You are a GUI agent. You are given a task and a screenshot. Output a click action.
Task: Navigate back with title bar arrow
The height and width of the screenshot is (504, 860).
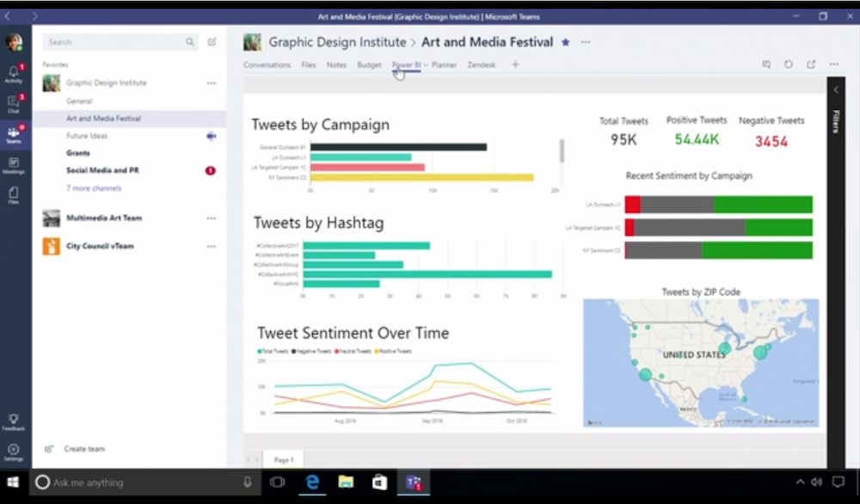[8, 16]
